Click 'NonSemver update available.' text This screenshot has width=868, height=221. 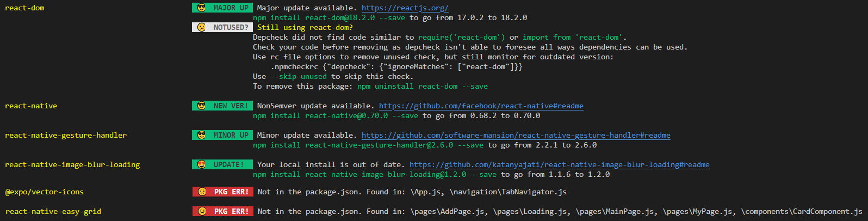(316, 106)
